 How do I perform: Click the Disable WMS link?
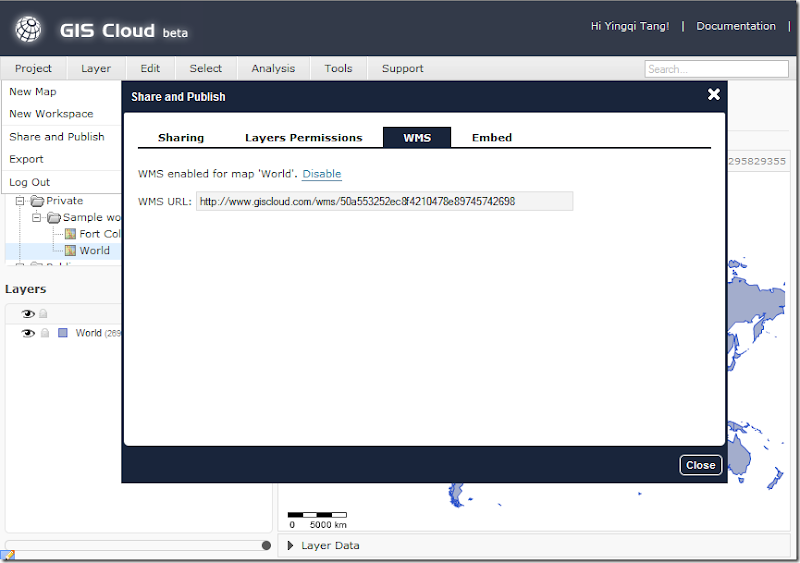(x=322, y=174)
